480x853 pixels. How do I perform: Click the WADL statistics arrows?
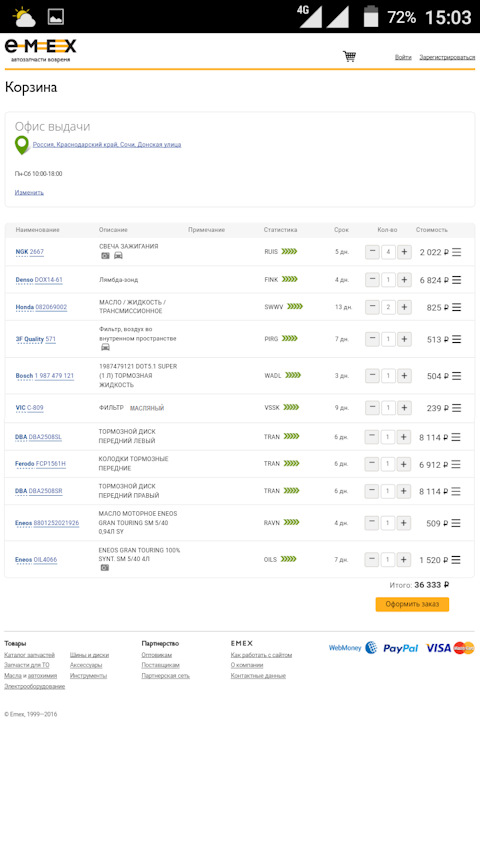click(x=293, y=375)
